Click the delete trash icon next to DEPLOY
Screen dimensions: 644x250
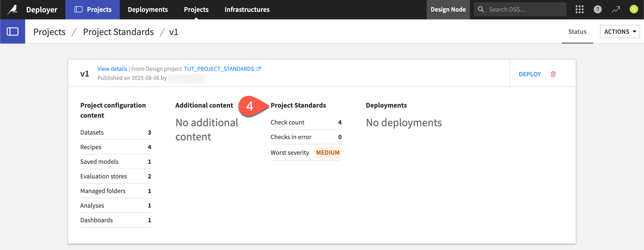(x=553, y=74)
